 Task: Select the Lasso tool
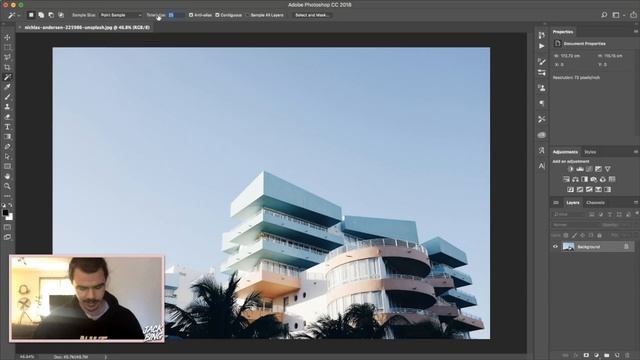point(7,57)
